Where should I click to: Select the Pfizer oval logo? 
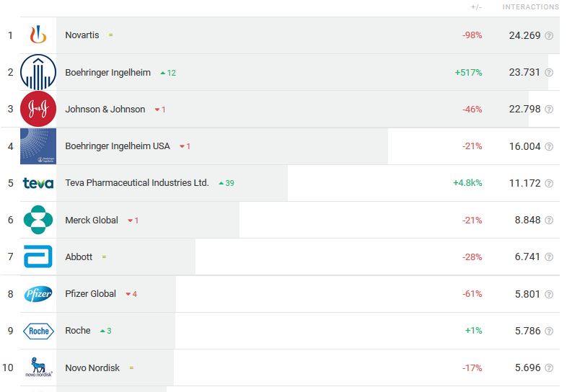38,294
